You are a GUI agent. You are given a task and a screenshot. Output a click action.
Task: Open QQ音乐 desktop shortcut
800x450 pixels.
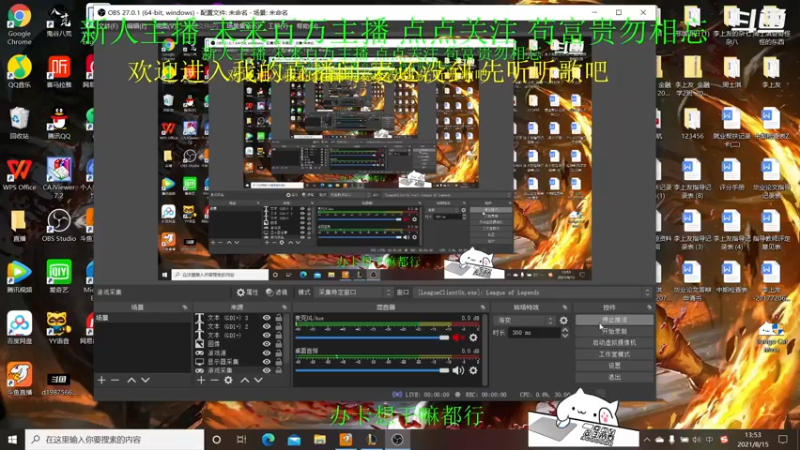19,72
